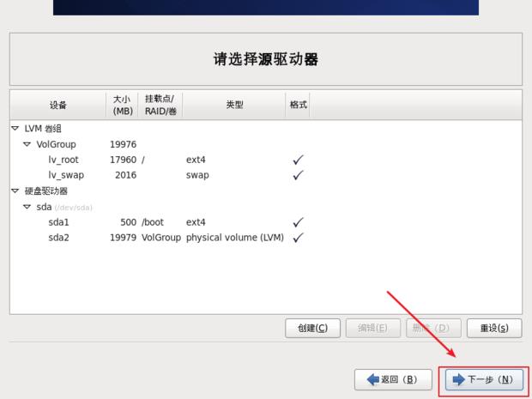
Task: Select the lv_root logical volume row
Action: [x=266, y=160]
